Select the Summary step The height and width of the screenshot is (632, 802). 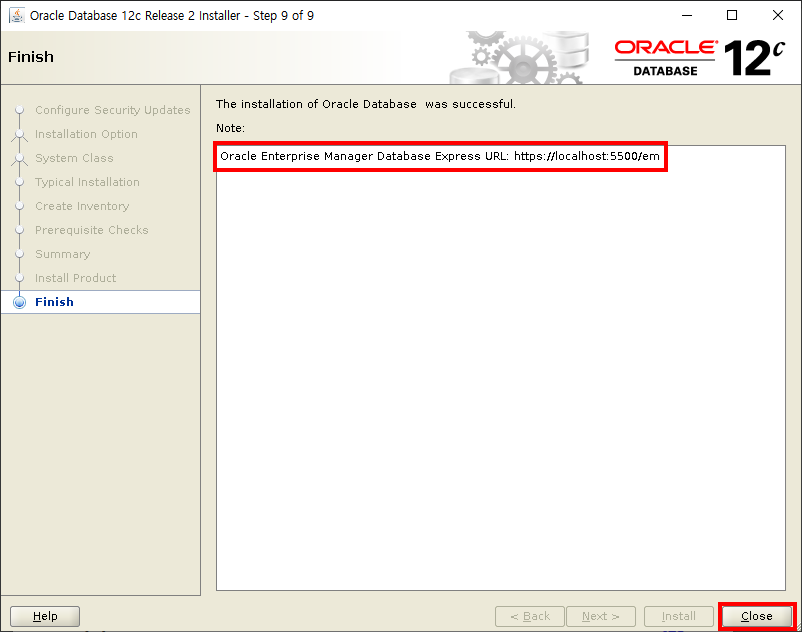click(62, 254)
